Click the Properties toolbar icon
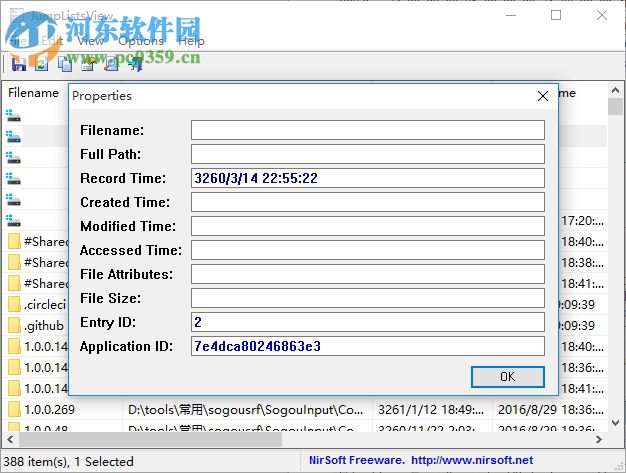The image size is (626, 473). coord(88,64)
